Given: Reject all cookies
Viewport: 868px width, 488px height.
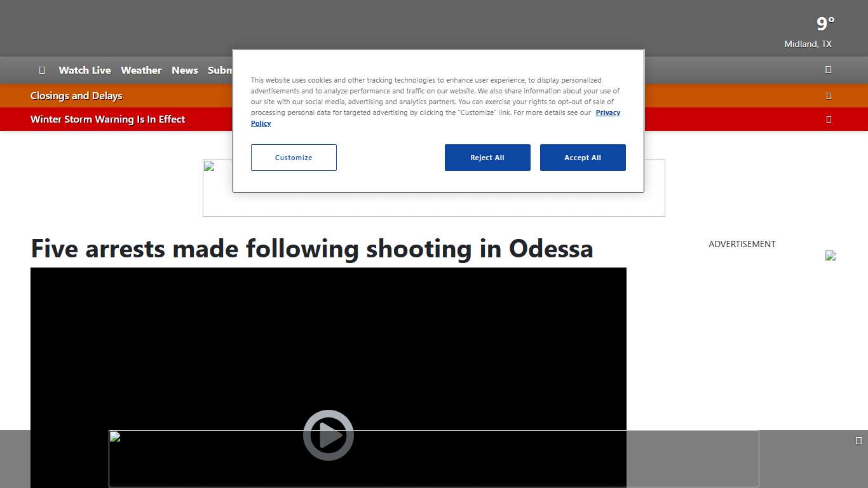Looking at the screenshot, I should coord(487,157).
